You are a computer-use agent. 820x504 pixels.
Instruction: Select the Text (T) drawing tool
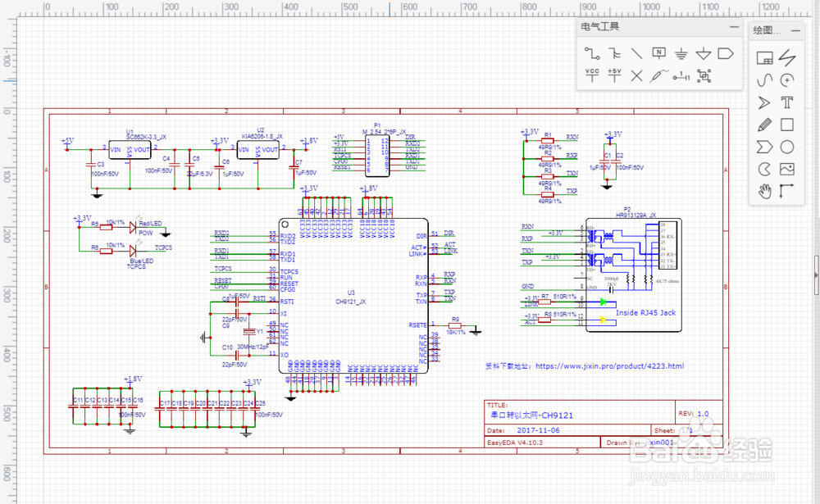[787, 102]
